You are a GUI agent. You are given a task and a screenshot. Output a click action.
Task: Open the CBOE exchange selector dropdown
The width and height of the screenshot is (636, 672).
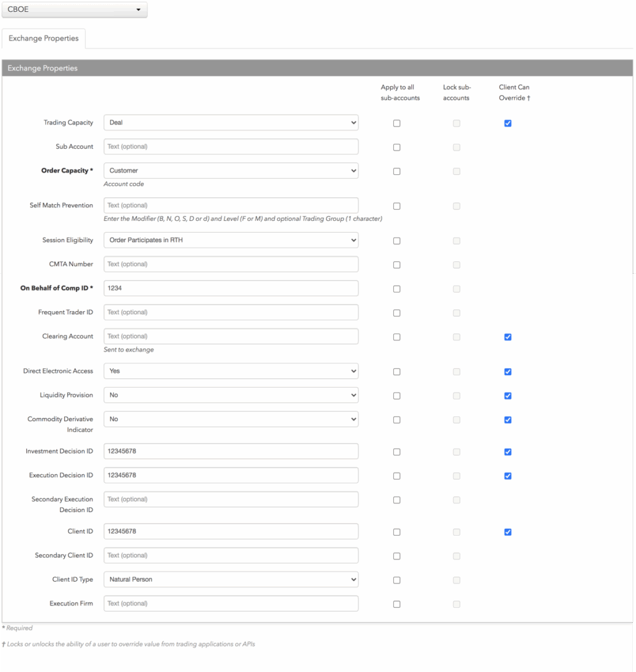(x=75, y=9)
